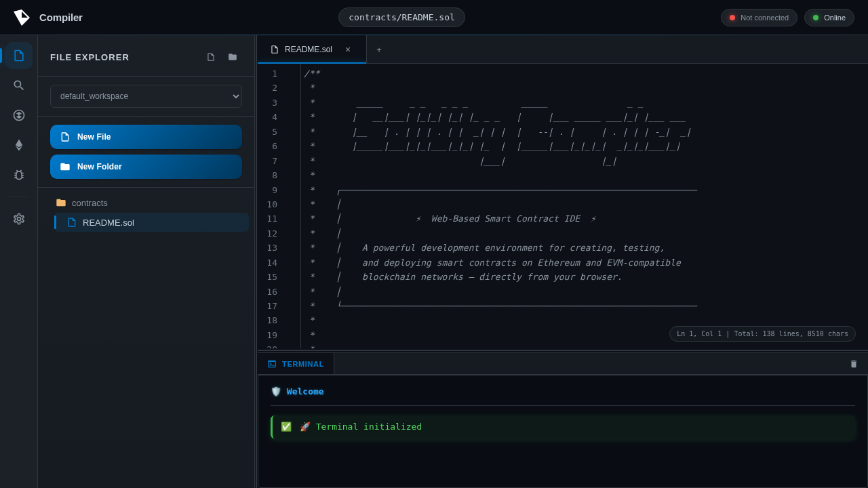
Task: Click the cursor position status pill
Action: pos(762,333)
